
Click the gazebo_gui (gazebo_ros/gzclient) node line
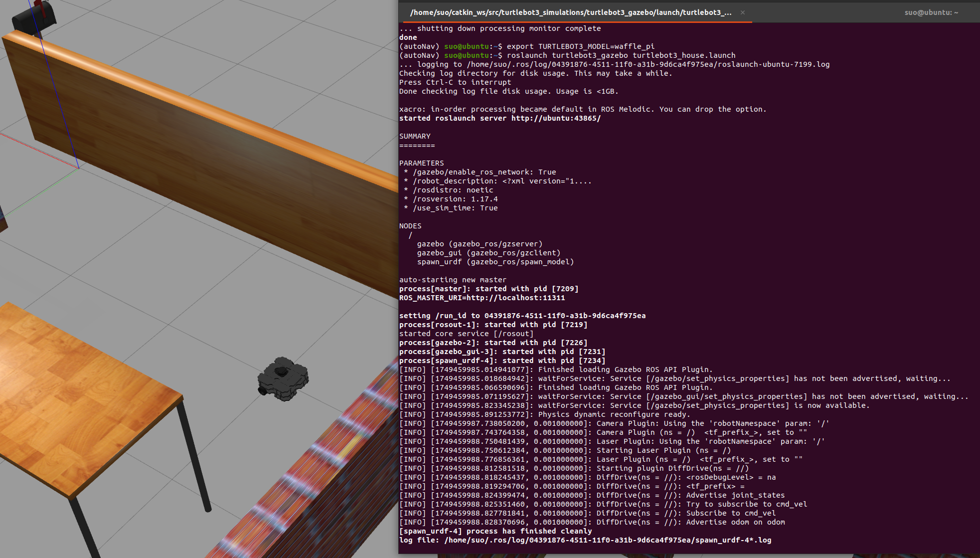click(x=489, y=253)
